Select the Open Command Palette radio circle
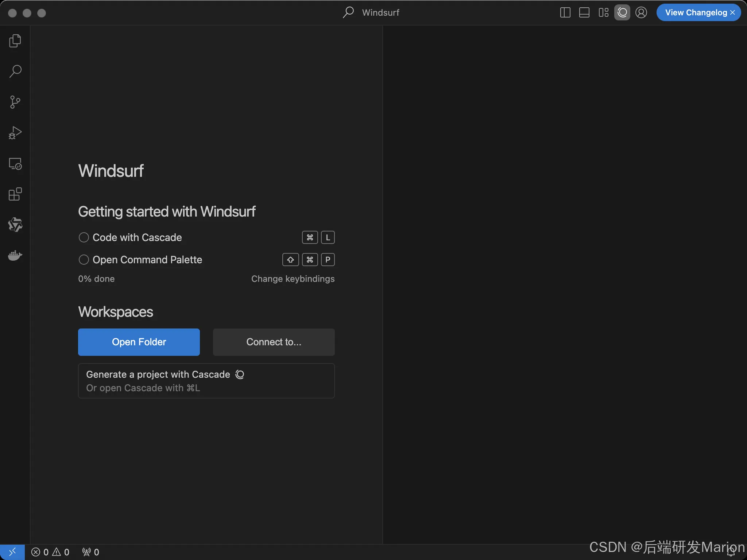 tap(84, 260)
